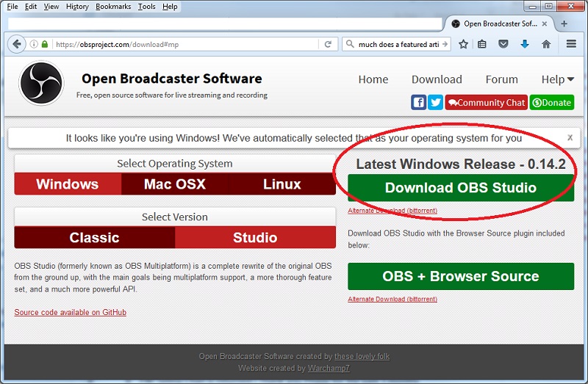
Task: Choose the Classic version
Action: coord(95,237)
